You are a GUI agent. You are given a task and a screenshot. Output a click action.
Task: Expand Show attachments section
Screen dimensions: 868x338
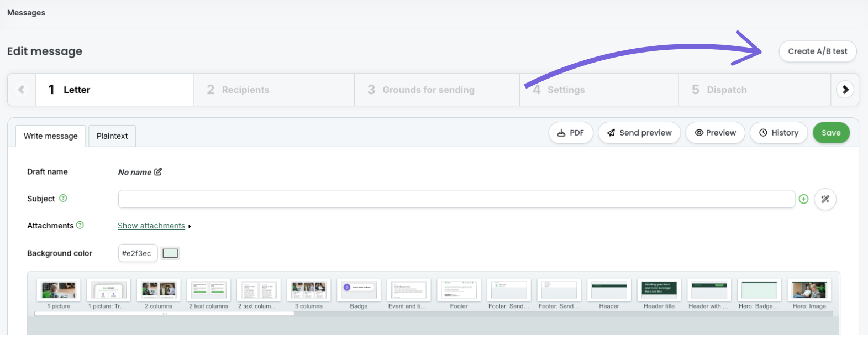[x=151, y=226]
